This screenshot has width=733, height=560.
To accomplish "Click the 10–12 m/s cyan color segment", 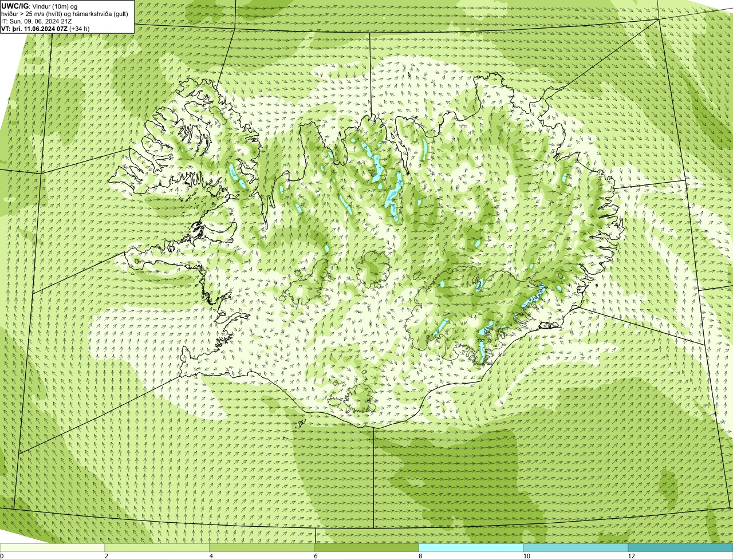I will (576, 547).
